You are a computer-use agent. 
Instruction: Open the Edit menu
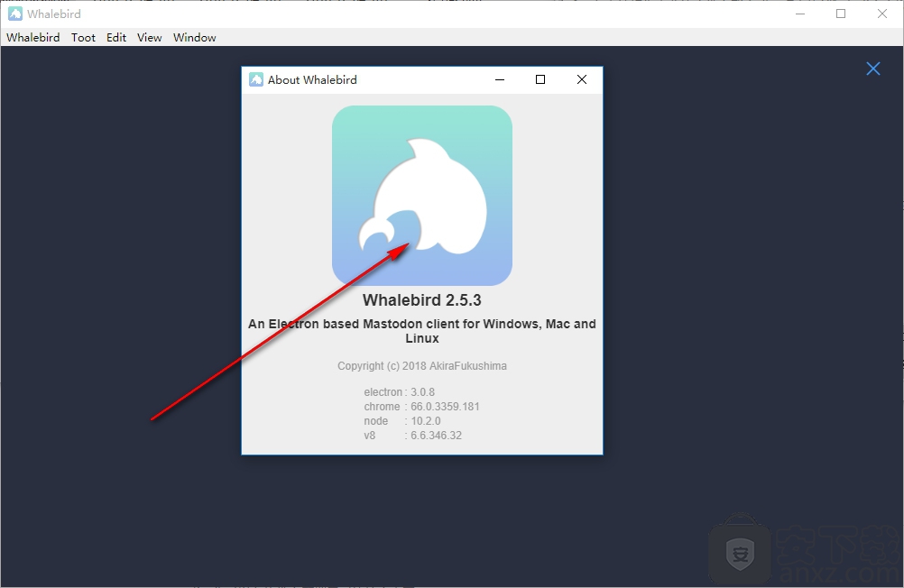click(x=115, y=38)
